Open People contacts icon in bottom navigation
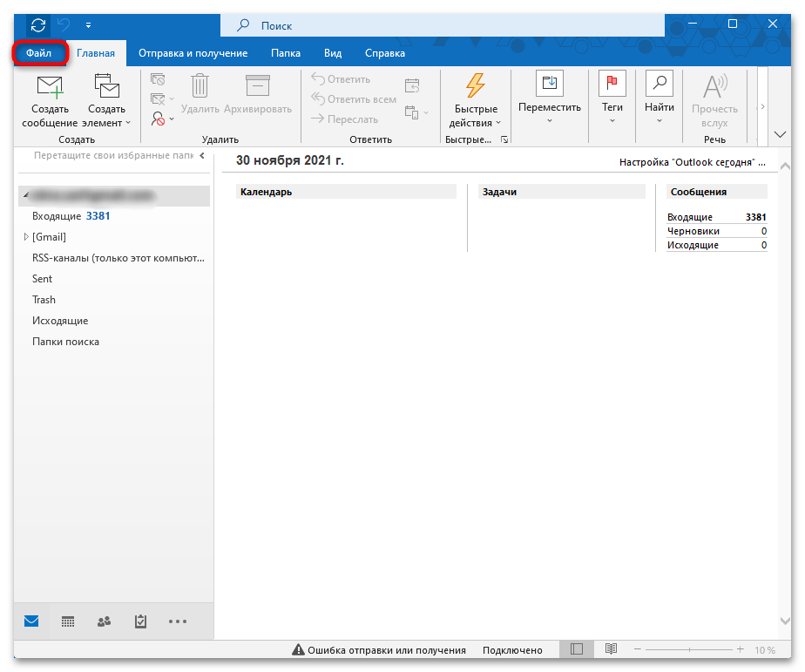Image resolution: width=805 pixels, height=672 pixels. pos(104,621)
